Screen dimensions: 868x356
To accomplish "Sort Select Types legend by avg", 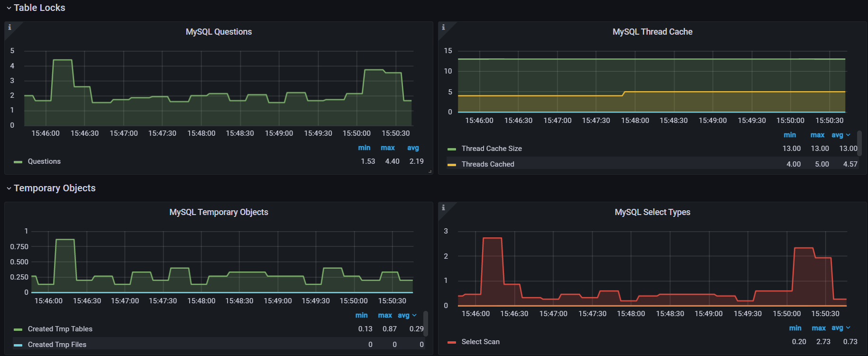I will pyautogui.click(x=841, y=328).
